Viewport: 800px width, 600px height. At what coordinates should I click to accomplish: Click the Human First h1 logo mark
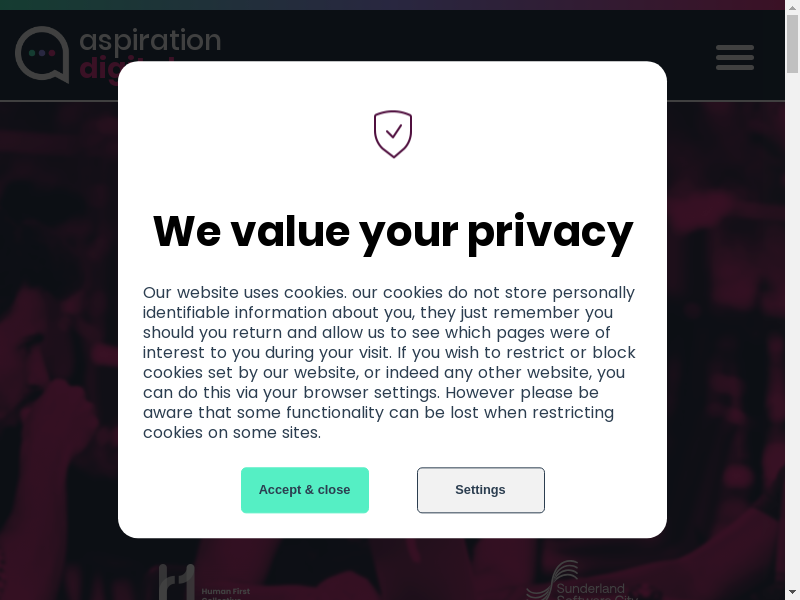(x=176, y=583)
